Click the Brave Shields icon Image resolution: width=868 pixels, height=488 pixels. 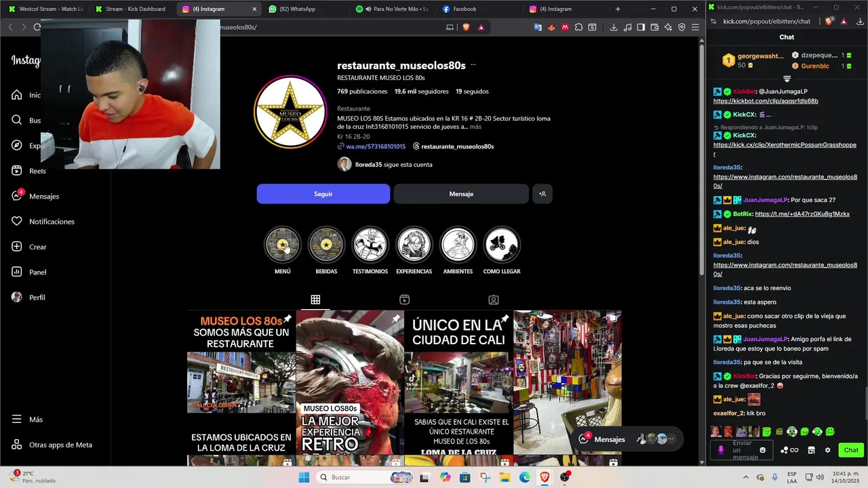[x=466, y=27]
